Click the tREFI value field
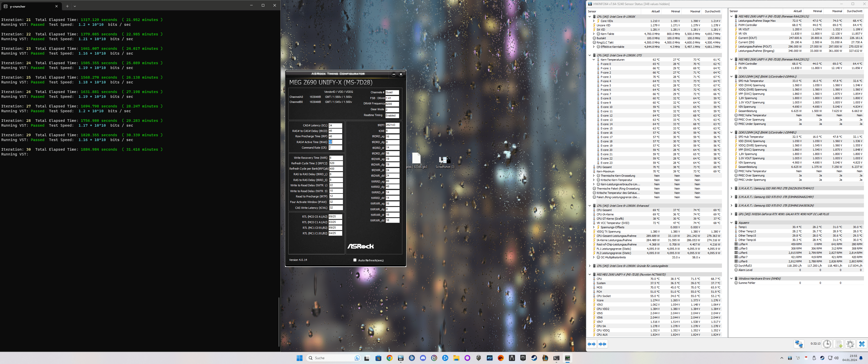 point(392,125)
